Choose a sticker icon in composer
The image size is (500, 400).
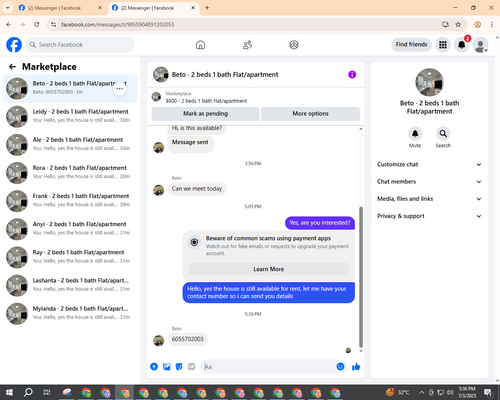point(179,367)
